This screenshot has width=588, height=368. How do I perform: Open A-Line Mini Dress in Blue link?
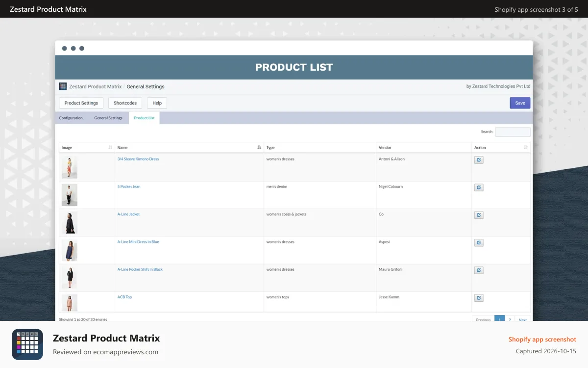click(138, 241)
